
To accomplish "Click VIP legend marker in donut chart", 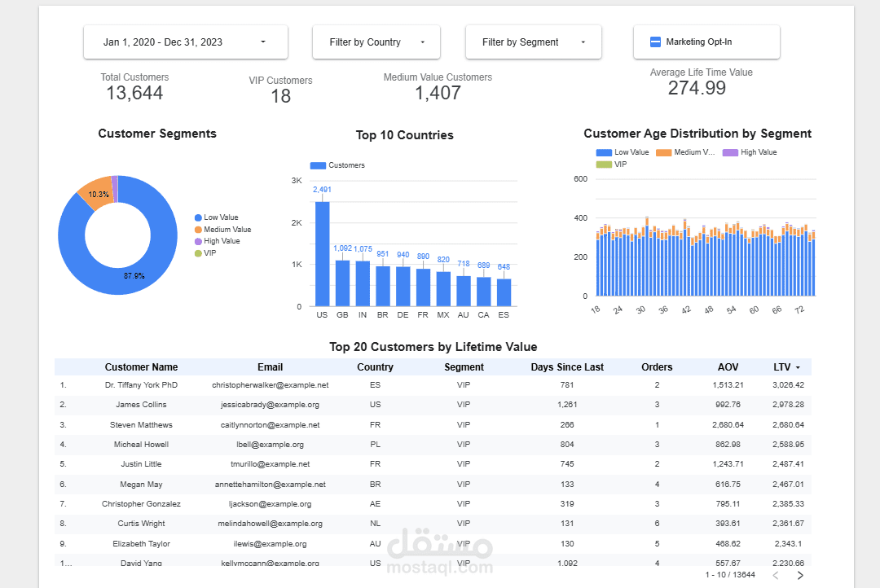I will coord(198,253).
